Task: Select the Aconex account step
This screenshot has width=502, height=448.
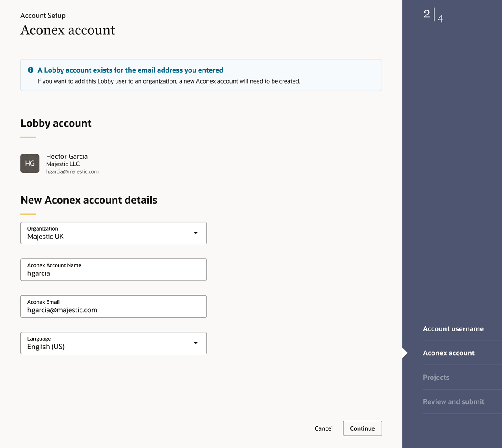Action: coord(449,353)
